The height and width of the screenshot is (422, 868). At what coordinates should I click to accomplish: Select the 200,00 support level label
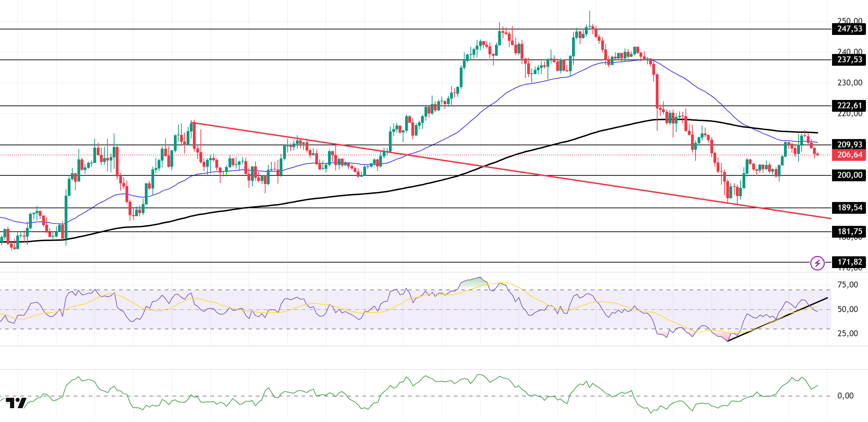tap(849, 175)
